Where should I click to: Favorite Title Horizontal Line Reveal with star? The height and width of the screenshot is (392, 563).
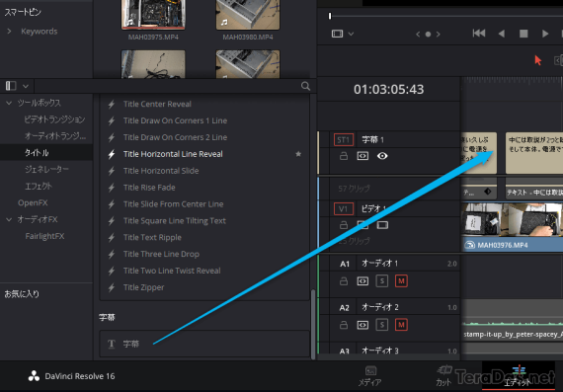[x=298, y=154]
